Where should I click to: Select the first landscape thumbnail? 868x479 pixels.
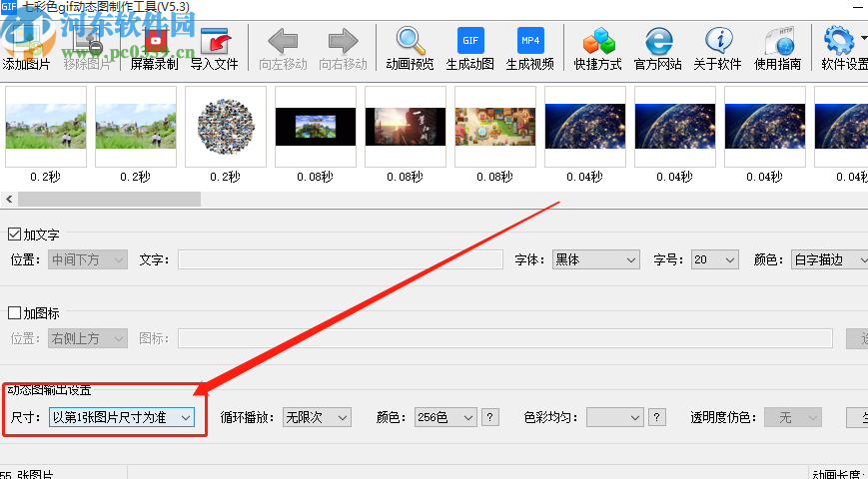[46, 127]
